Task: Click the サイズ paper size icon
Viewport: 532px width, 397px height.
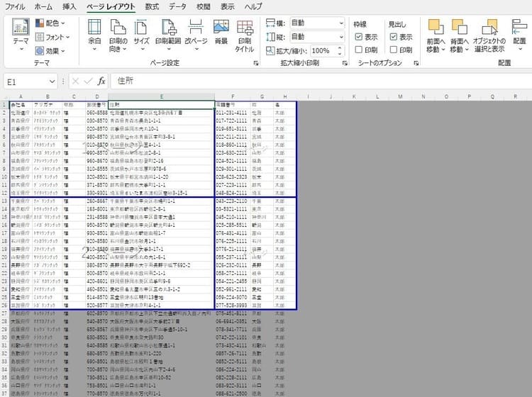Action: 141,28
